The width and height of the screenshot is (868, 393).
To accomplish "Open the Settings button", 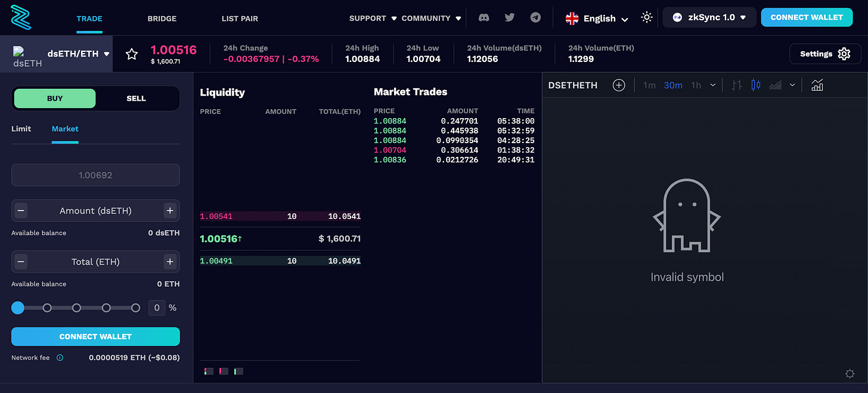I will pos(826,54).
